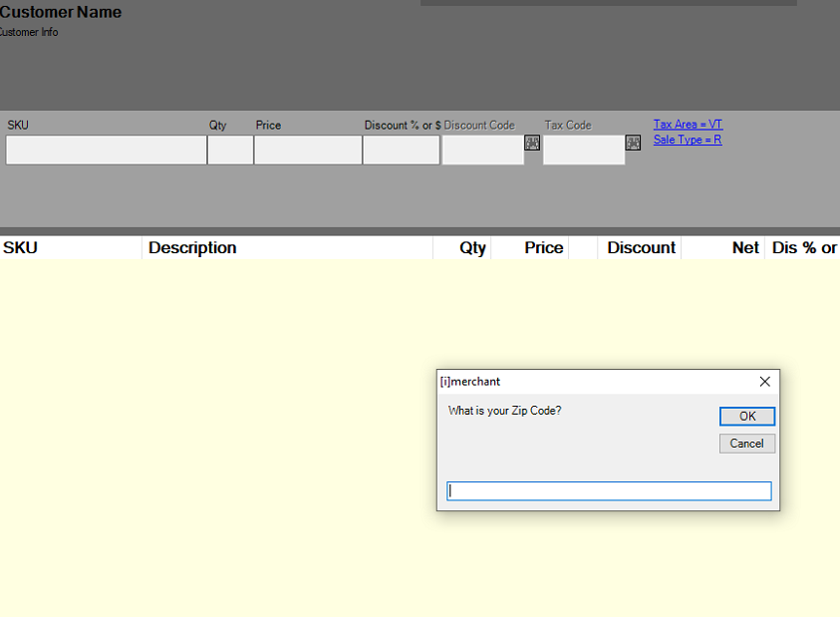The height and width of the screenshot is (617, 840).
Task: Cancel the Zip Code prompt
Action: (x=747, y=444)
